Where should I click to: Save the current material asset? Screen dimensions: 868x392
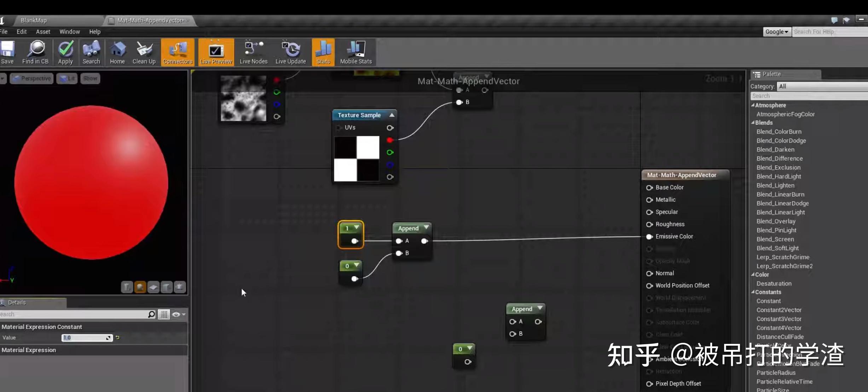(x=7, y=52)
